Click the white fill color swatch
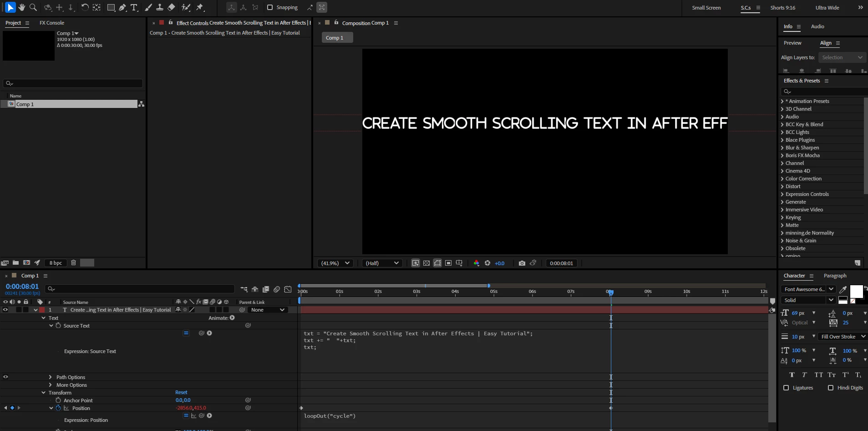 tap(856, 292)
